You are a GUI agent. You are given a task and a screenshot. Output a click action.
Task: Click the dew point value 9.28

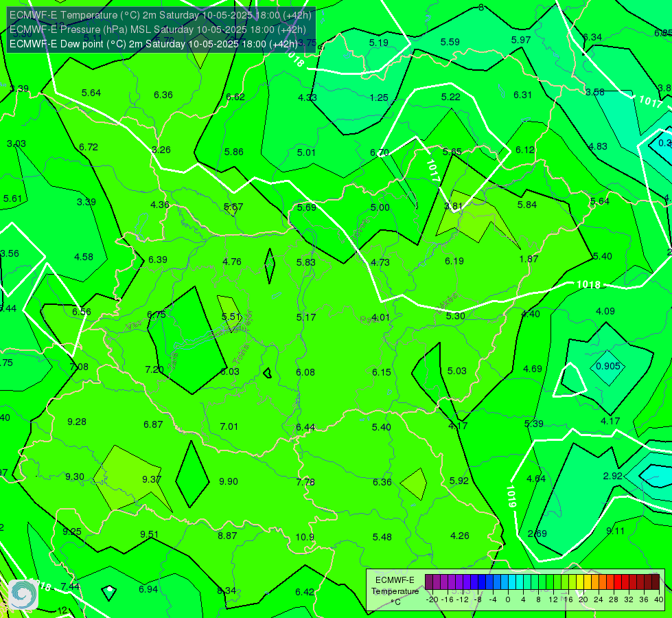click(77, 422)
